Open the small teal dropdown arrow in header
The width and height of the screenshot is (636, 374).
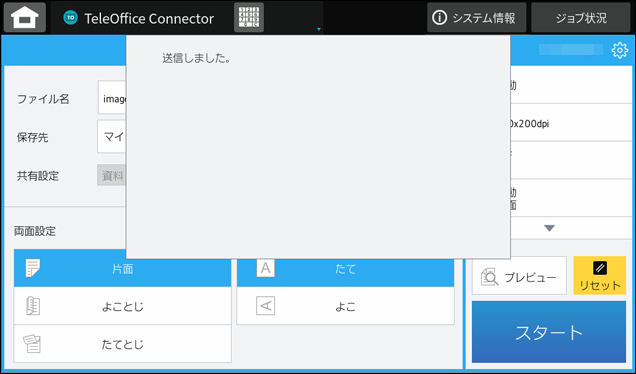[x=319, y=29]
